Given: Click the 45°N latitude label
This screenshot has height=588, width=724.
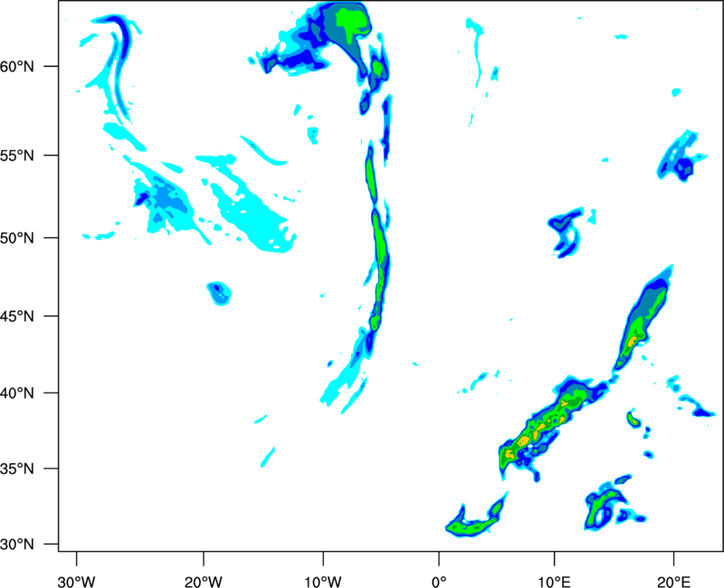Looking at the screenshot, I should point(17,316).
